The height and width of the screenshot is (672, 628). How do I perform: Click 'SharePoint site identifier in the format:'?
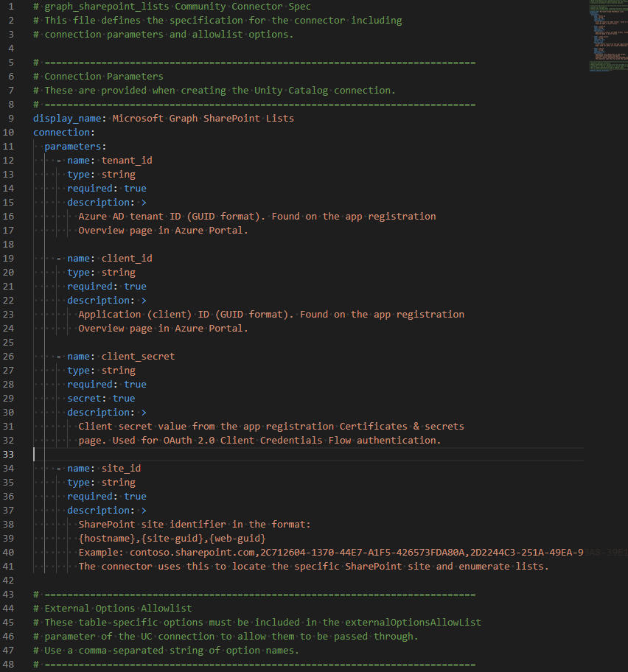click(195, 524)
